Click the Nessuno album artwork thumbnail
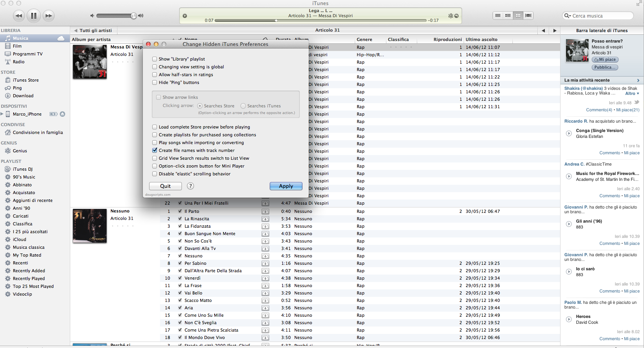This screenshot has height=348, width=644. (x=90, y=226)
